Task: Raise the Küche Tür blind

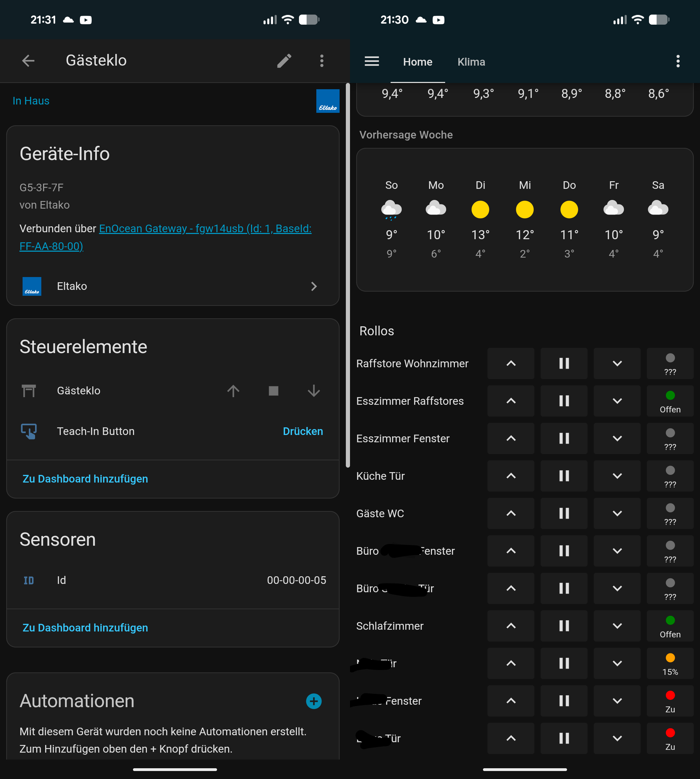Action: coord(511,476)
